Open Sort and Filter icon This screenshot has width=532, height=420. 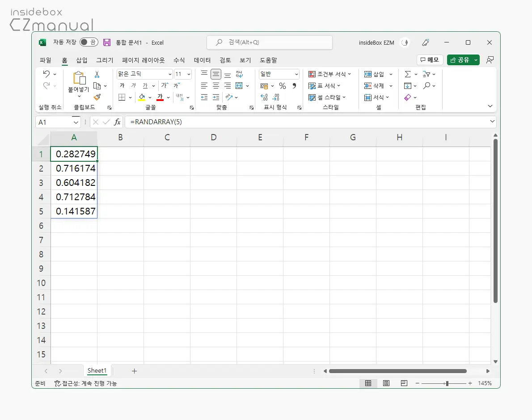tap(426, 74)
